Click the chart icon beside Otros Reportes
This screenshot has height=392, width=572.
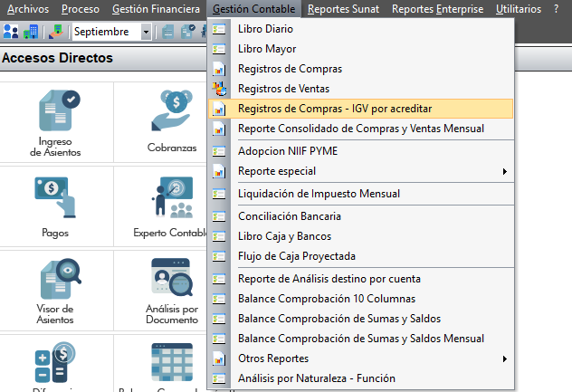coord(219,359)
